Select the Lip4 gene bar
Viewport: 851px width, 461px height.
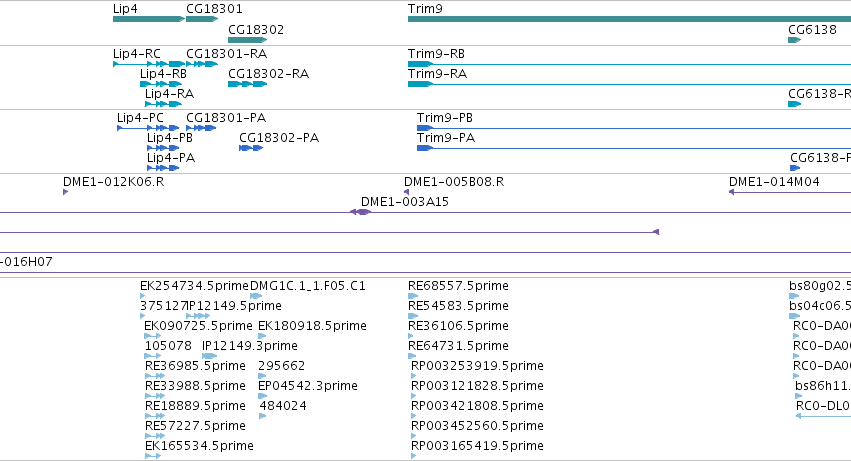149,19
